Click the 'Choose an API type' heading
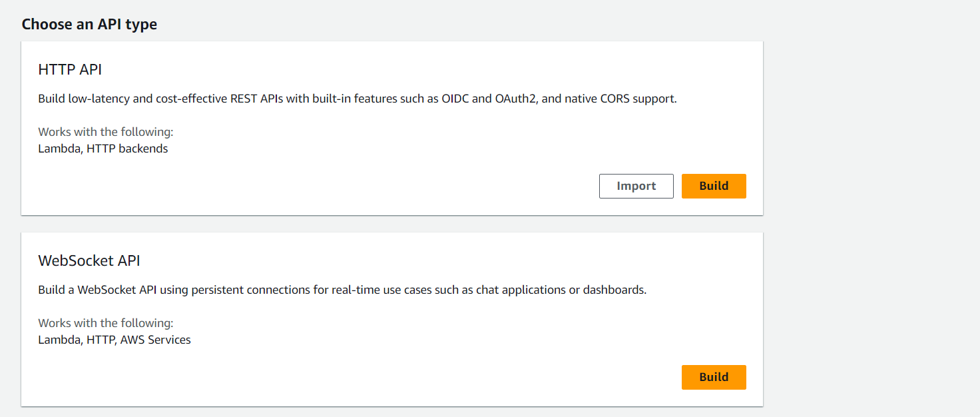The width and height of the screenshot is (980, 417). pos(89,25)
